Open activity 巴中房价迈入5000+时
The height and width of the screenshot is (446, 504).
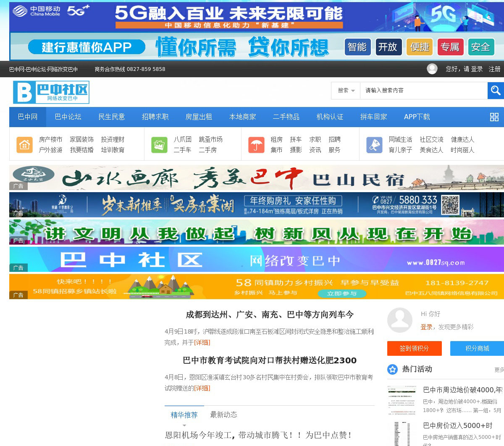point(458,425)
